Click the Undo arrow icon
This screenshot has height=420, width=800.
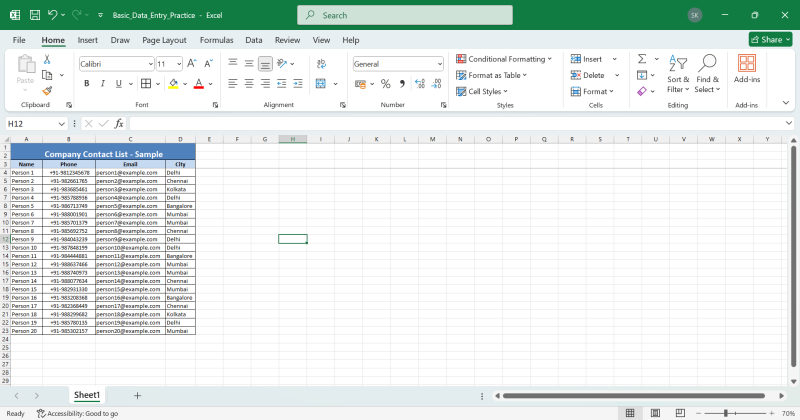53,15
